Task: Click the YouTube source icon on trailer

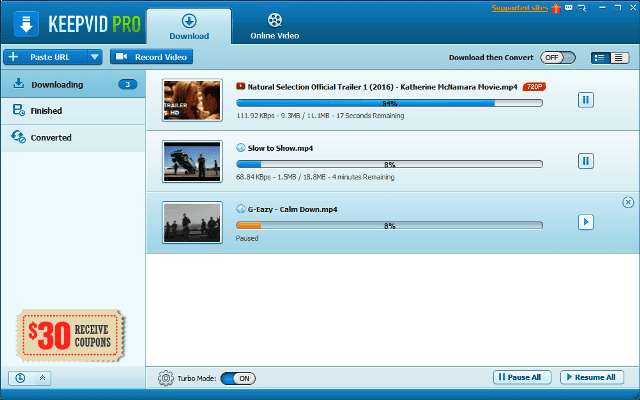Action: [x=240, y=86]
